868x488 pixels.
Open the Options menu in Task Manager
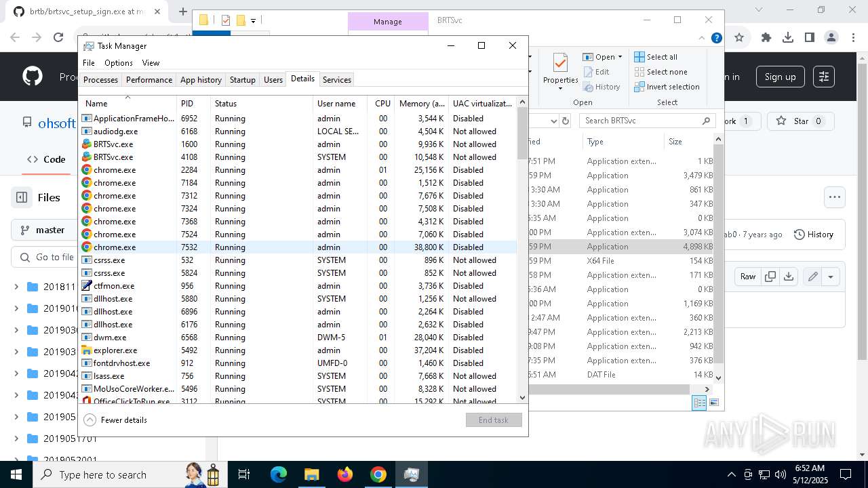tap(119, 63)
